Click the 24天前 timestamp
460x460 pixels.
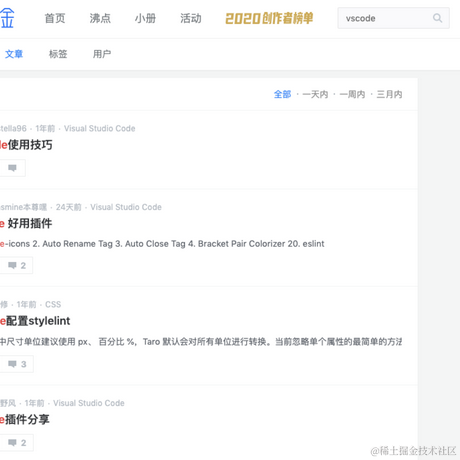[69, 207]
